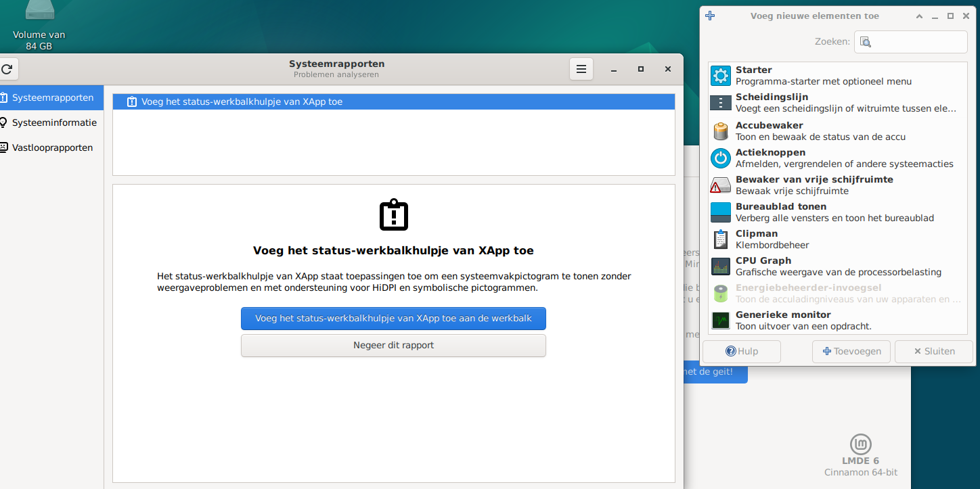Click the Toevoegen button
Screen dimensions: 980x489
tap(851, 352)
